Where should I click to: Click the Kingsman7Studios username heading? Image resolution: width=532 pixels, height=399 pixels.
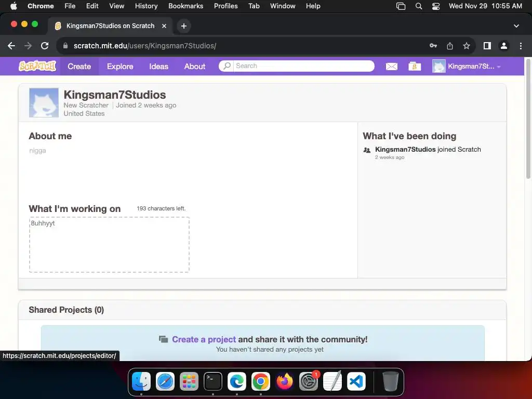[x=115, y=95]
